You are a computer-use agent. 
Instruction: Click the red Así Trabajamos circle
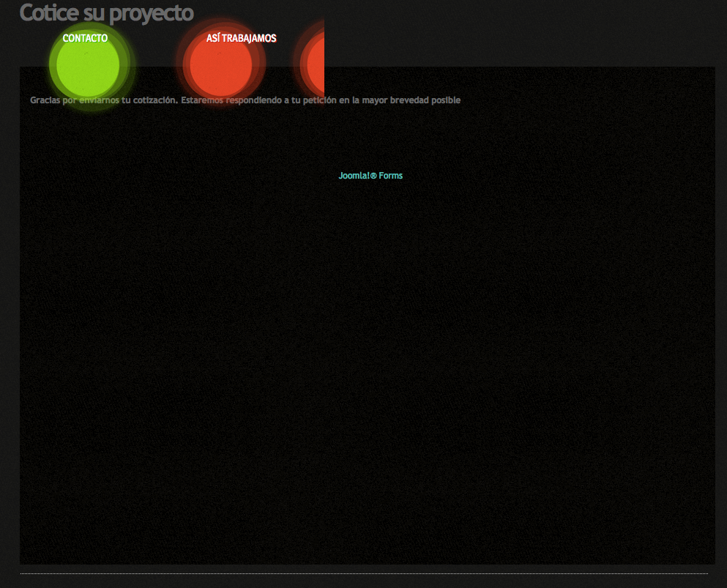(x=221, y=64)
